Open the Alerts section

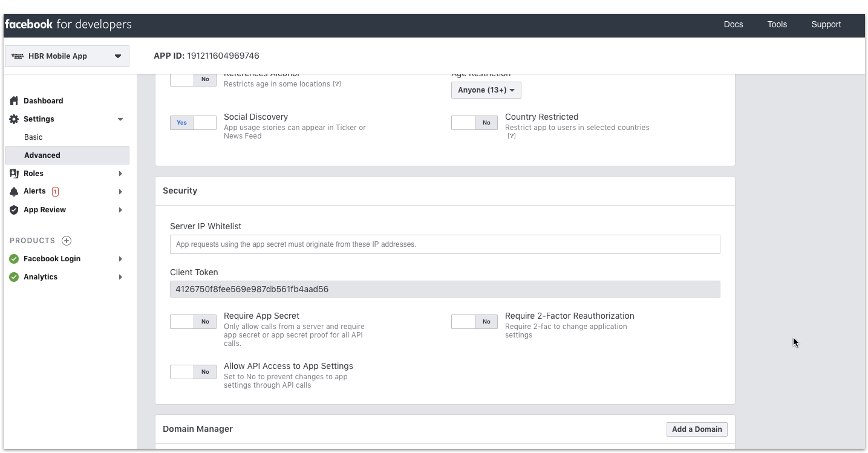34,191
